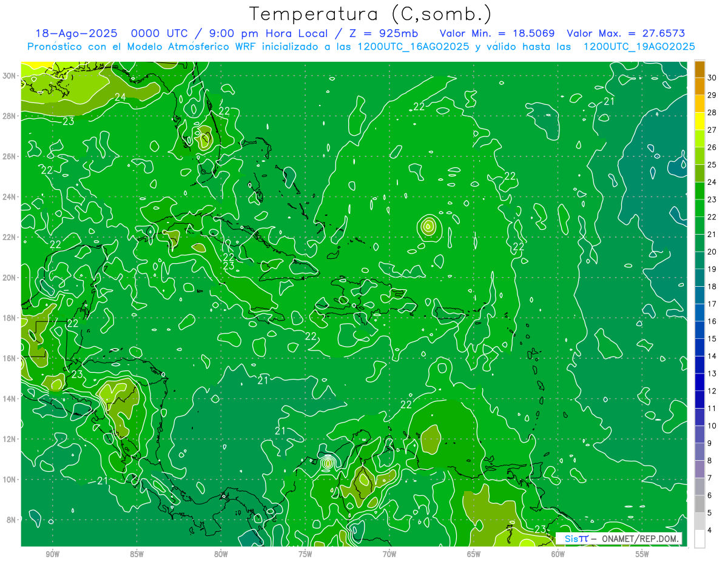Click the '65W' longitude axis label
728x562 pixels.
[x=474, y=554]
